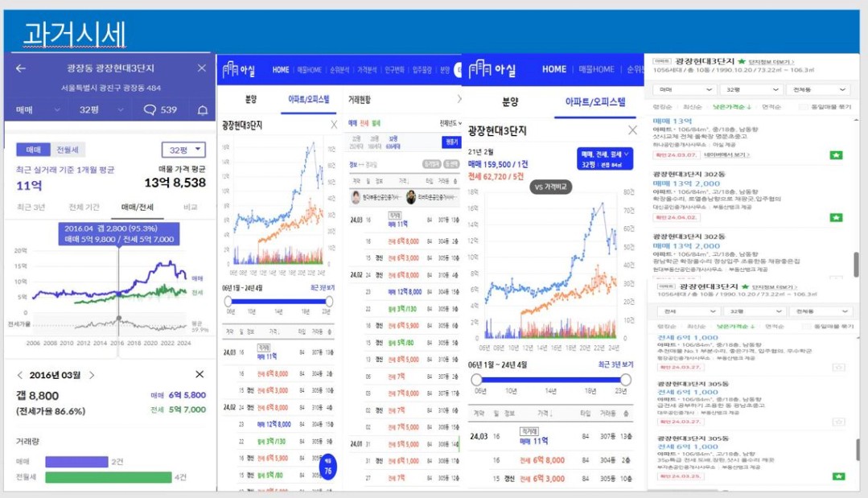Image resolution: width=868 pixels, height=498 pixels.
Task: Select the 분양 tab in the first 아실 panel
Action: [x=251, y=99]
